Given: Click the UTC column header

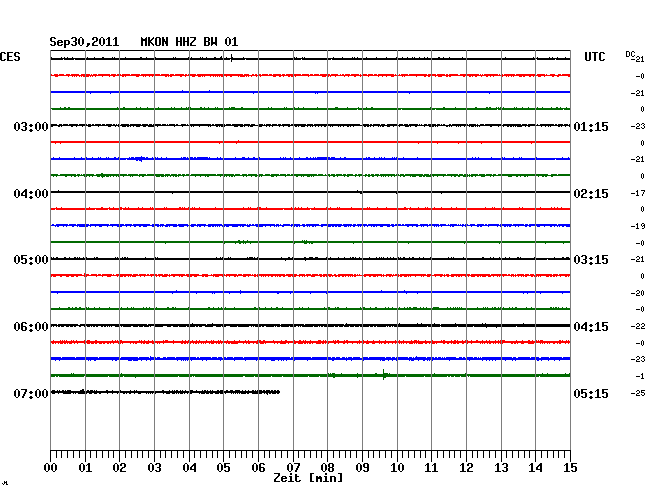Looking at the screenshot, I should point(594,57).
